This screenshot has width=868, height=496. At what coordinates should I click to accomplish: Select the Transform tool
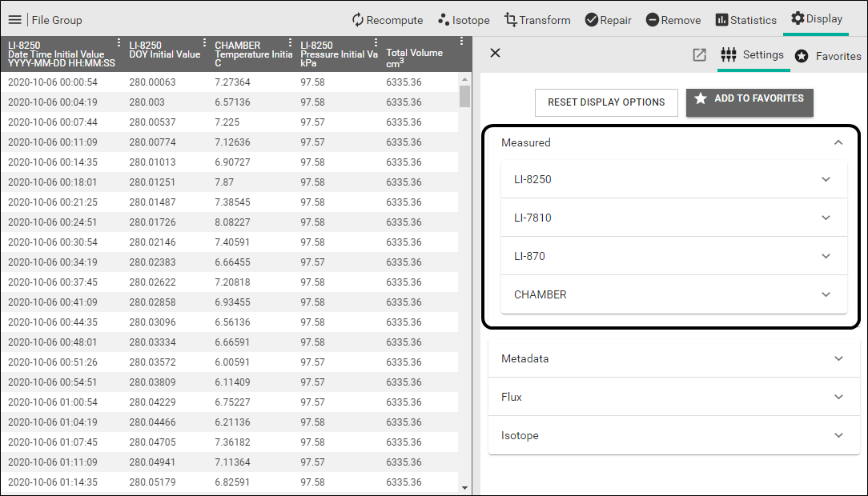[536, 20]
